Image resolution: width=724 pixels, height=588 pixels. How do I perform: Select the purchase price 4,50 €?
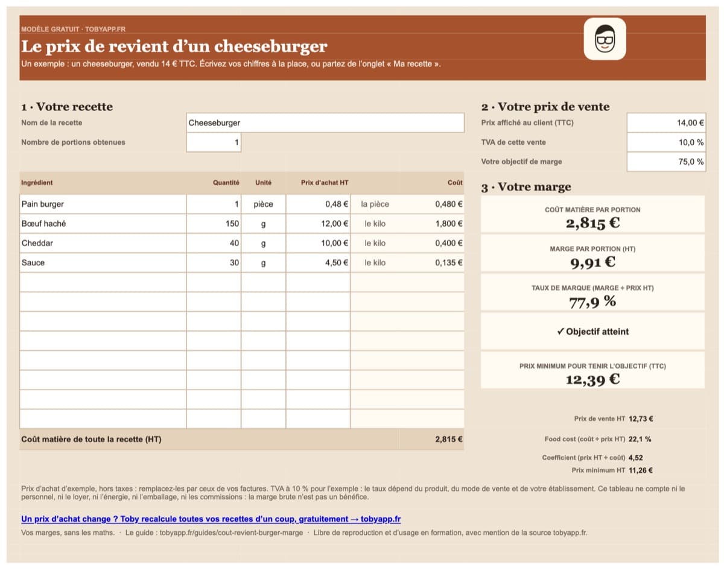pyautogui.click(x=318, y=262)
